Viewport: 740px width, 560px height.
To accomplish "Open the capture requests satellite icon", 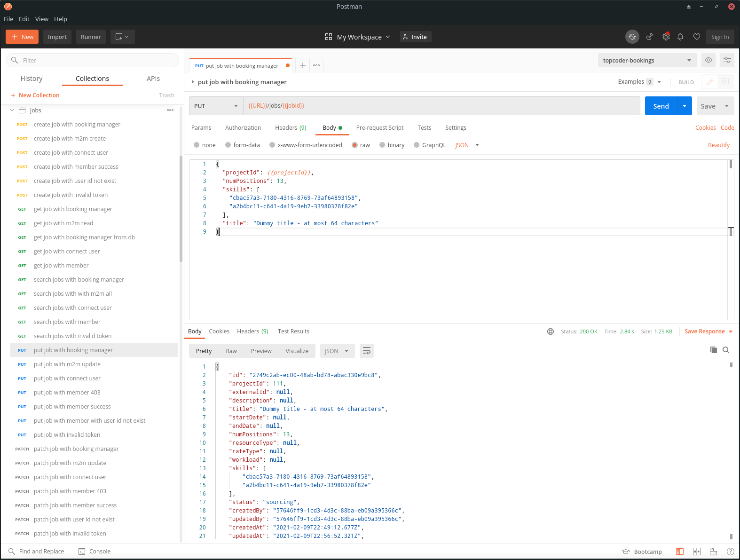I will tap(650, 37).
